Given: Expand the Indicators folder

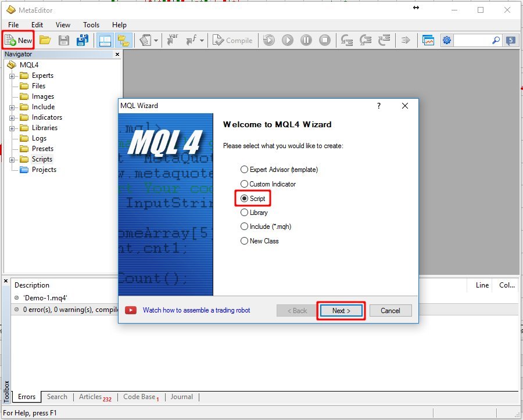Looking at the screenshot, I should tap(12, 118).
